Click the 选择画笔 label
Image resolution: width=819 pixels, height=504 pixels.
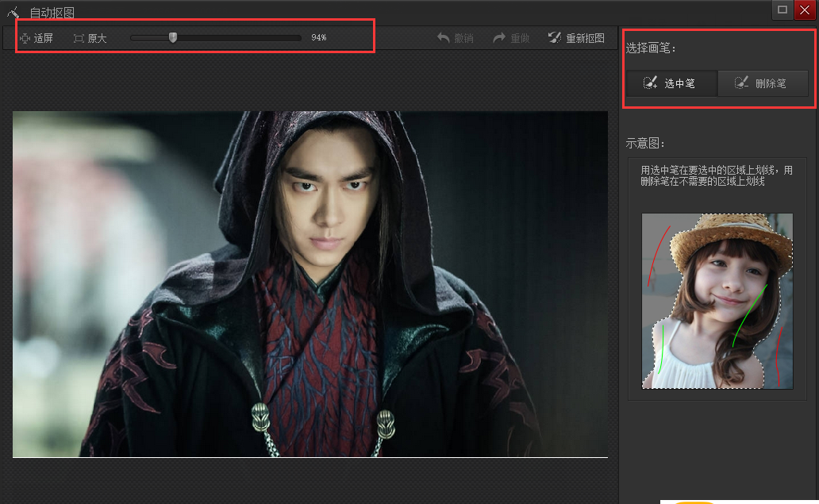click(x=650, y=48)
